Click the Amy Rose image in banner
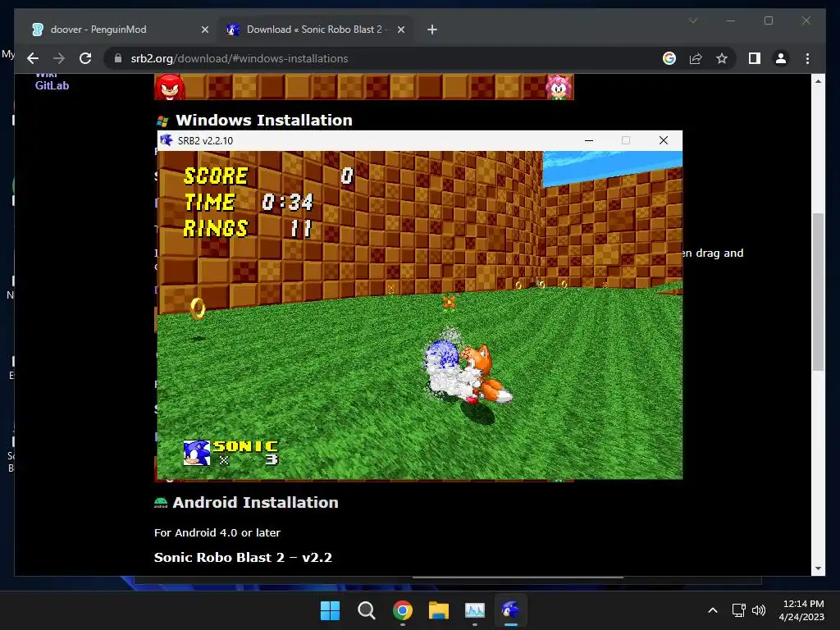The image size is (840, 630). 559,87
